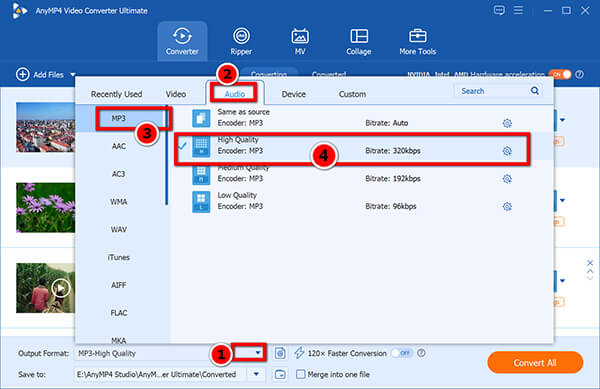This screenshot has height=389, width=600.
Task: Open the hamburger menu in title bar
Action: 518,10
